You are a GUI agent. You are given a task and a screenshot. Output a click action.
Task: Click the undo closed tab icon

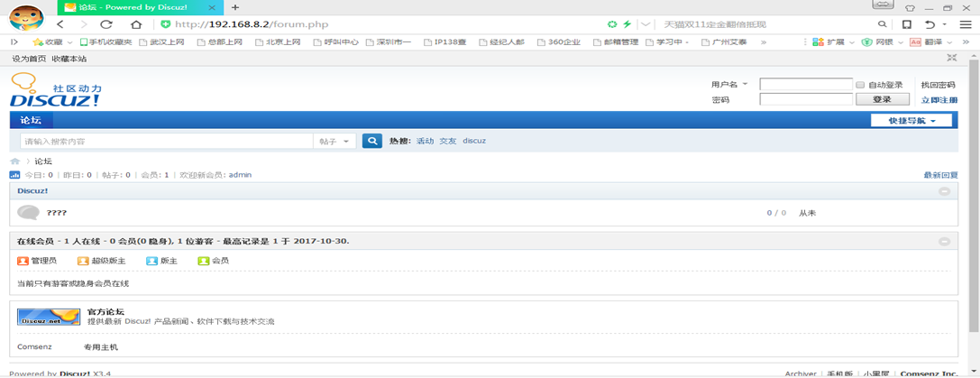point(930,24)
